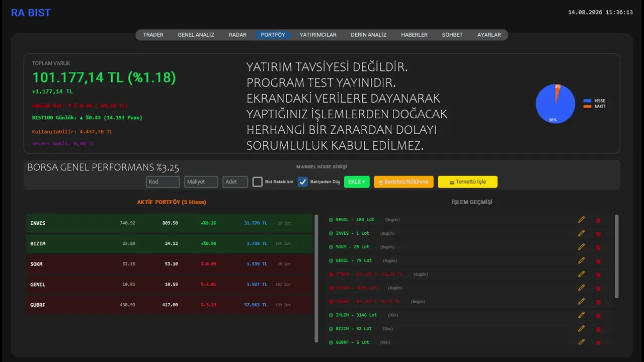Toggle the Bot Satabilsin checkbox

pyautogui.click(x=258, y=182)
